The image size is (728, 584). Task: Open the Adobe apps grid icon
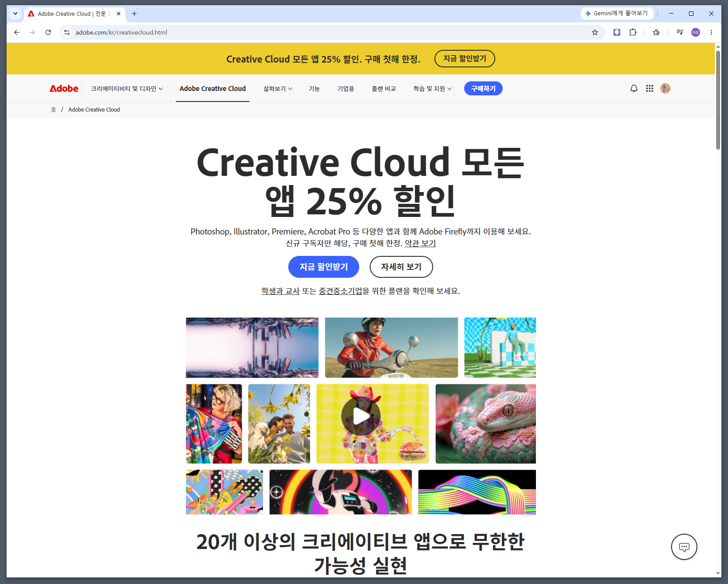point(650,88)
